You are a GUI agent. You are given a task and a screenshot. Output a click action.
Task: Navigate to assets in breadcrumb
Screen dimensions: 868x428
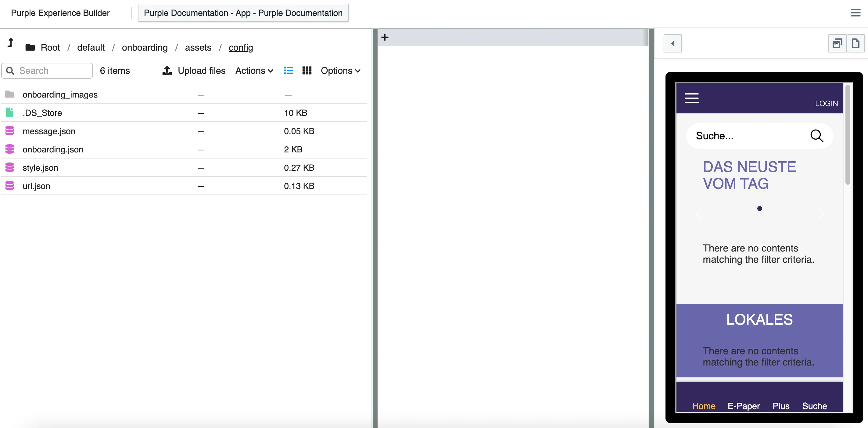tap(198, 48)
